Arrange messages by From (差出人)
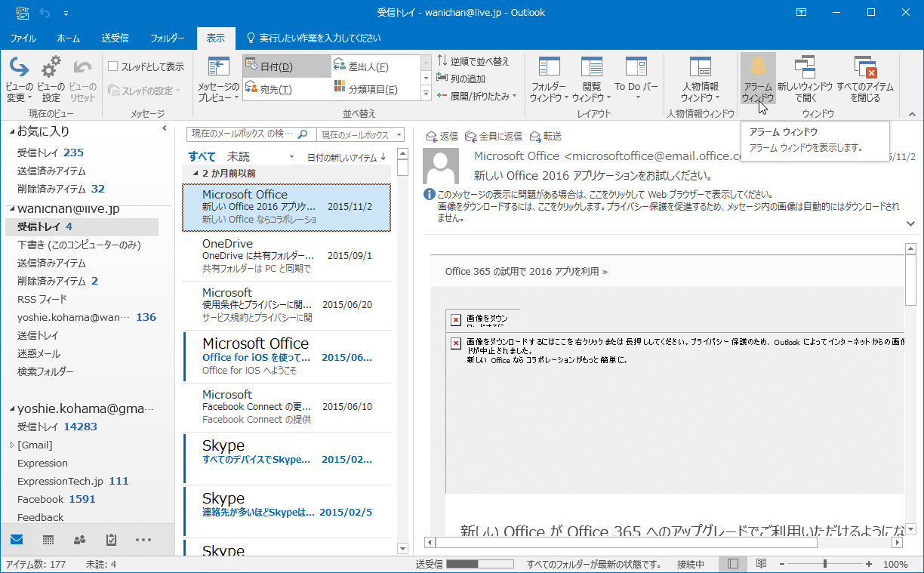 (374, 67)
